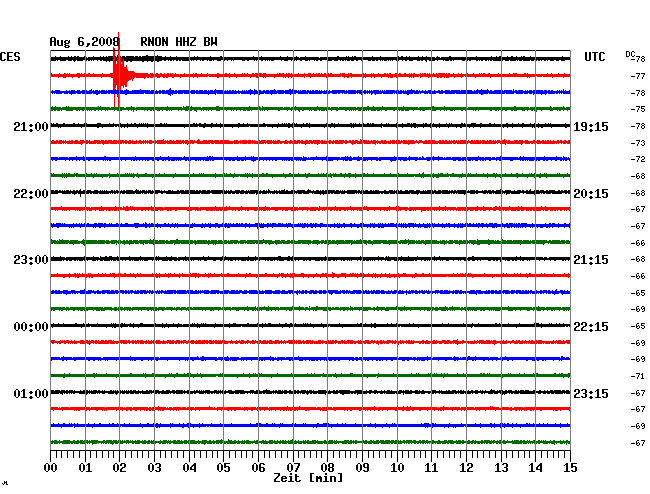This screenshot has height=494, width=650.
Task: Click minute "06" on the Zeit axis
Action: [258, 468]
